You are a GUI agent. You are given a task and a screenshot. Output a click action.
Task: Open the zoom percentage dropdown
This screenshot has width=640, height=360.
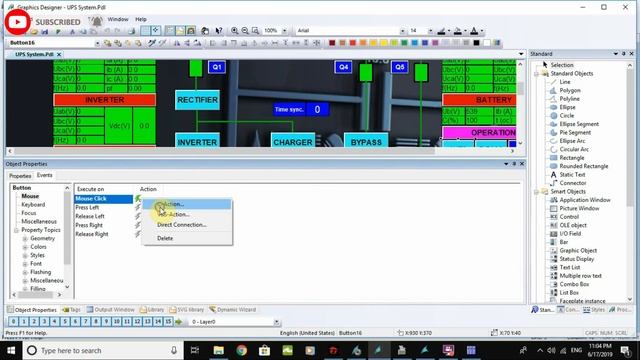(x=284, y=31)
